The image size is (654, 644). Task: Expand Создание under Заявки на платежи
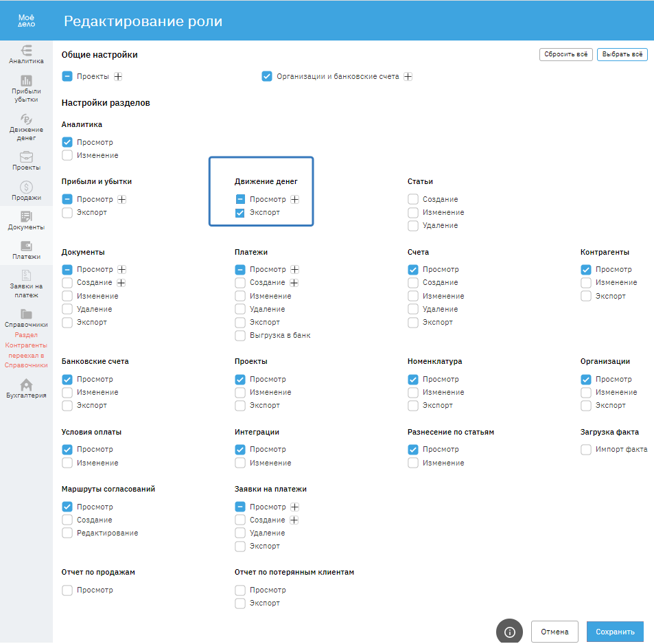coord(294,520)
